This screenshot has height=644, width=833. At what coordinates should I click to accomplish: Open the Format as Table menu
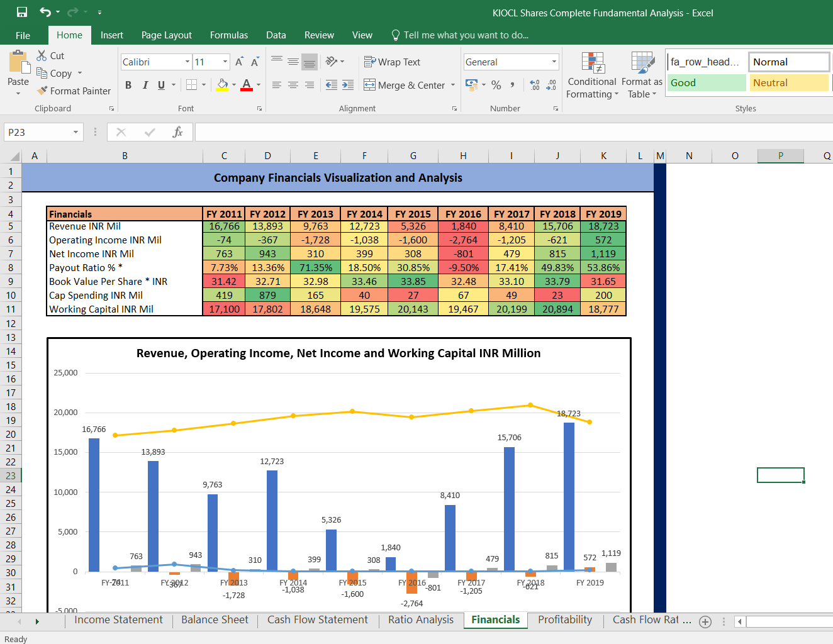pos(642,75)
